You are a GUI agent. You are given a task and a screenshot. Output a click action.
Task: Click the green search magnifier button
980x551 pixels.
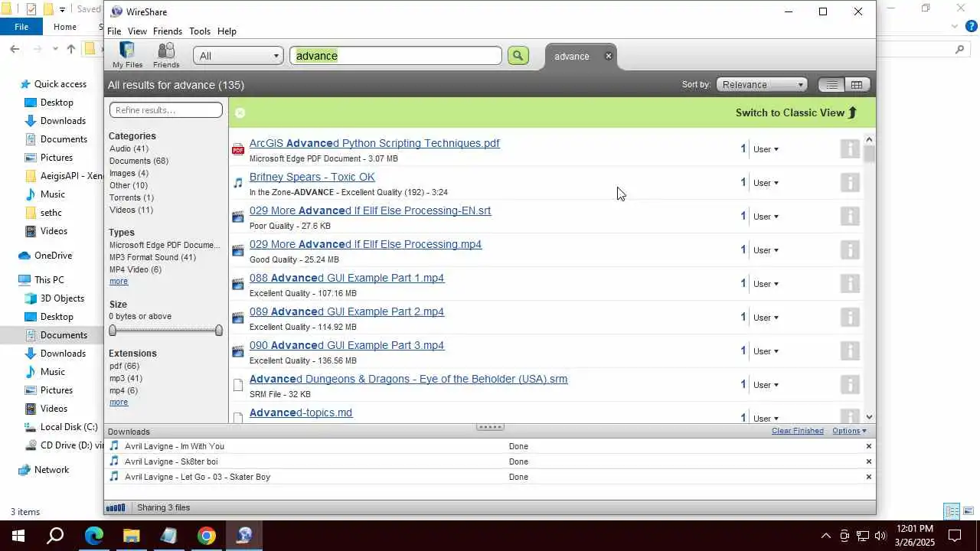click(x=518, y=55)
